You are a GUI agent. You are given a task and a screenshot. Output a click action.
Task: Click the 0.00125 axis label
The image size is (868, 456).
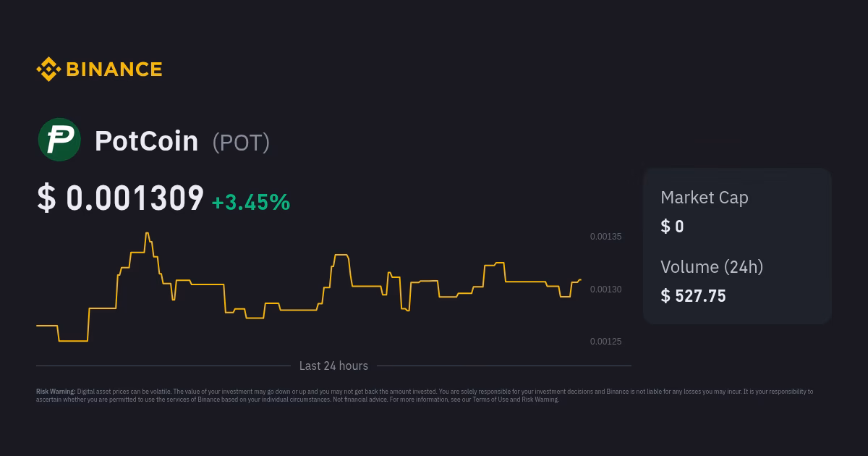click(x=605, y=341)
